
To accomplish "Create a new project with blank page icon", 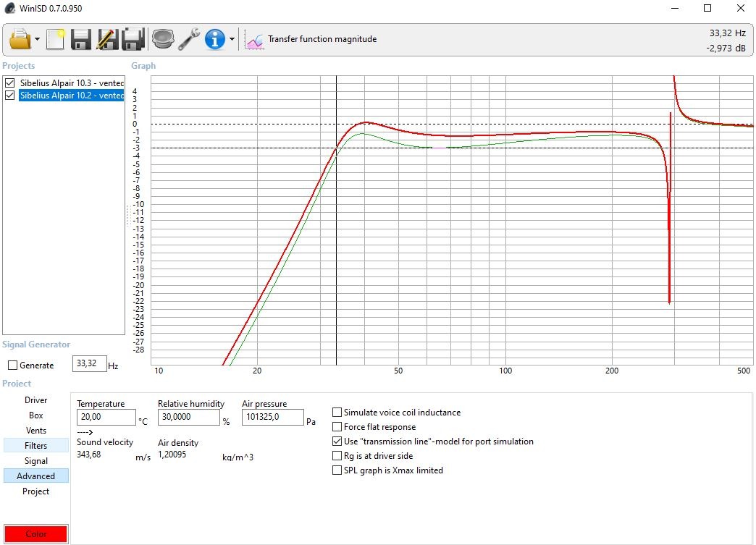I will (56, 39).
